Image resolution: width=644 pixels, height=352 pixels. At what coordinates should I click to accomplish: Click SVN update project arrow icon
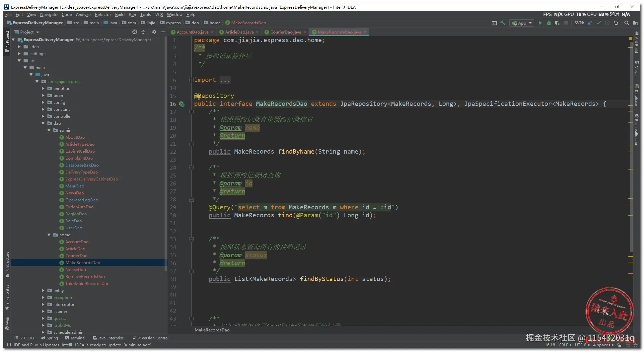590,23
